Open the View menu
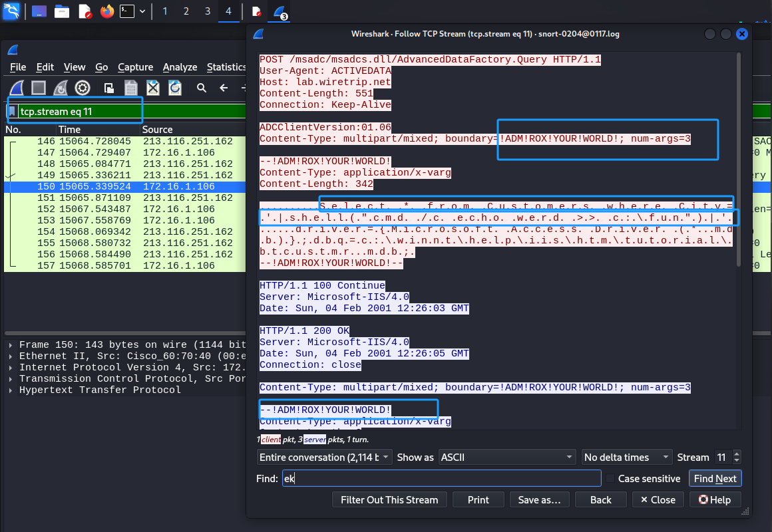Screen dimensions: 772x532 tap(75, 67)
